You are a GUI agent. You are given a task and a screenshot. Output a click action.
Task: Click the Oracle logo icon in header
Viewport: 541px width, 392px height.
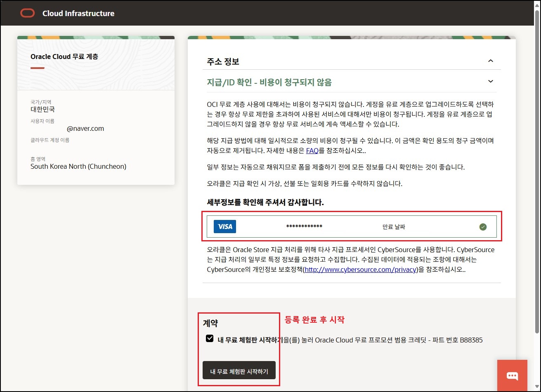coord(28,13)
